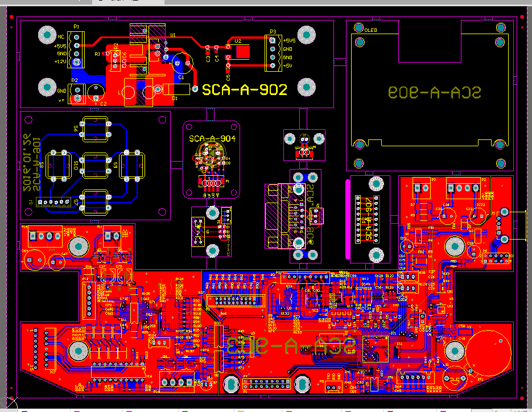
Task: Click the P3 output connector footprint
Action: (273, 53)
